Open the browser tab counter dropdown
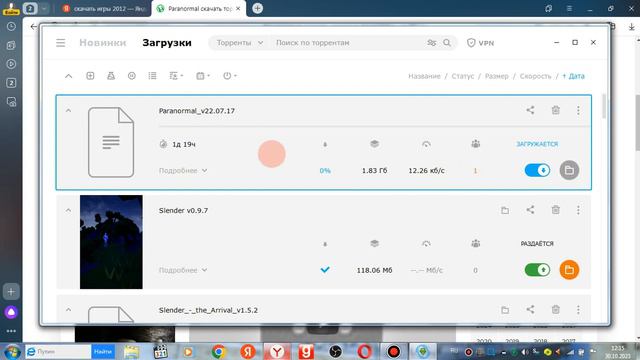 [x=44, y=8]
